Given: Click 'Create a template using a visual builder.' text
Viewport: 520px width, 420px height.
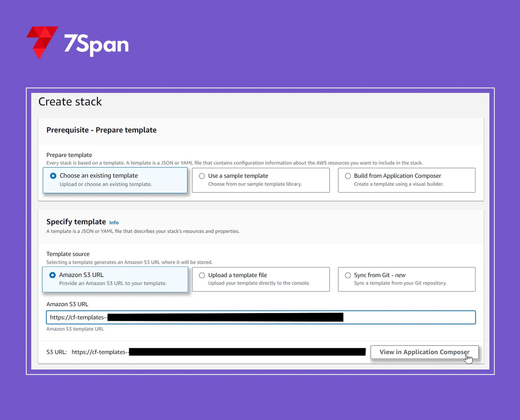Looking at the screenshot, I should (399, 184).
